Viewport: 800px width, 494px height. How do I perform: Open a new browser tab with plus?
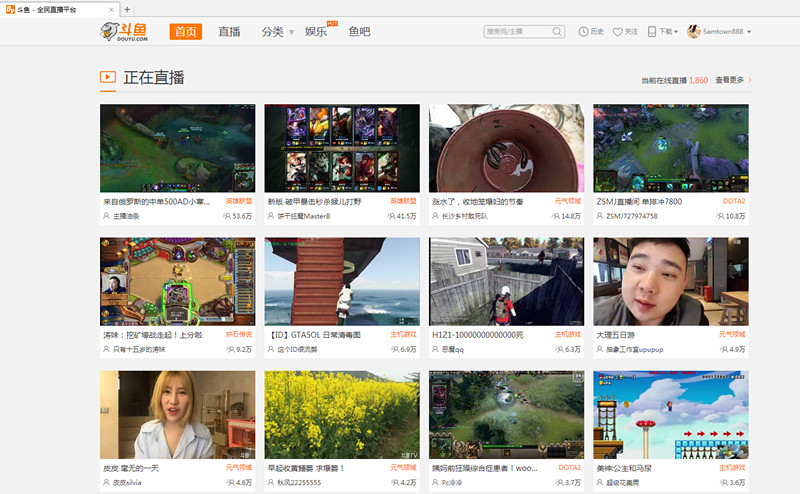(x=127, y=9)
